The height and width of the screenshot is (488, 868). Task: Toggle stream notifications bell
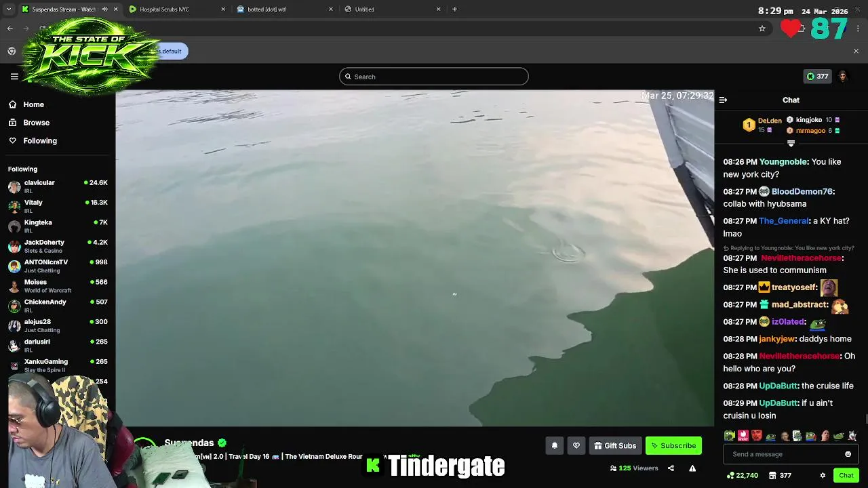[554, 446]
